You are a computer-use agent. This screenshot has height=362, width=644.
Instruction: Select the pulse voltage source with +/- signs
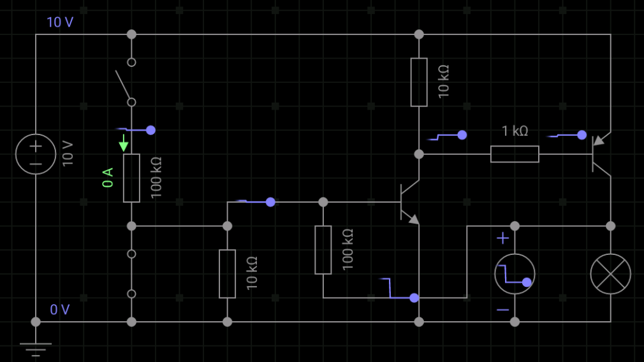515,274
